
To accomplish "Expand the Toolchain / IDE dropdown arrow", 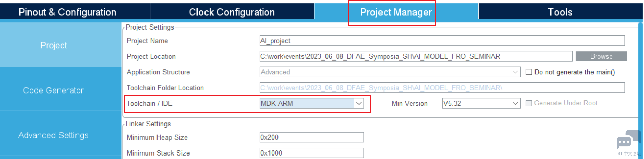I will coord(359,103).
